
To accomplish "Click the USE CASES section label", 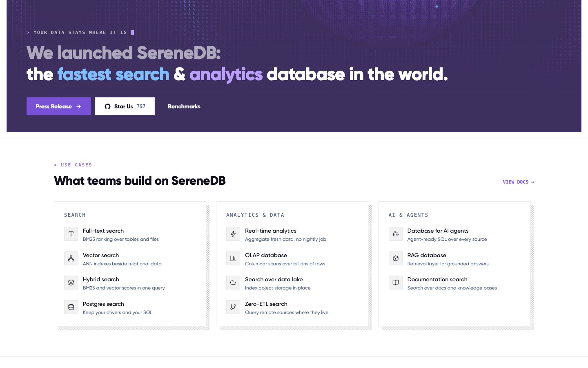I will click(73, 165).
